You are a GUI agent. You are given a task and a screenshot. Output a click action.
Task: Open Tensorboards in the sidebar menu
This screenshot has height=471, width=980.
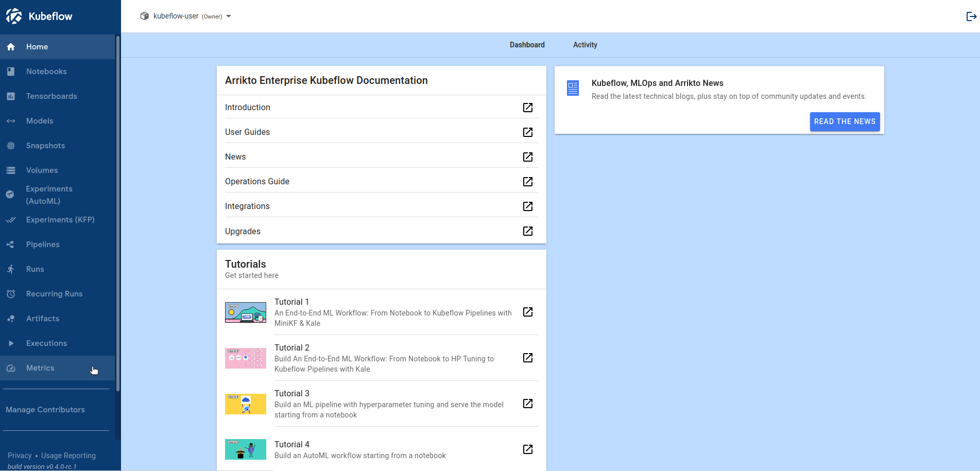pos(57,96)
